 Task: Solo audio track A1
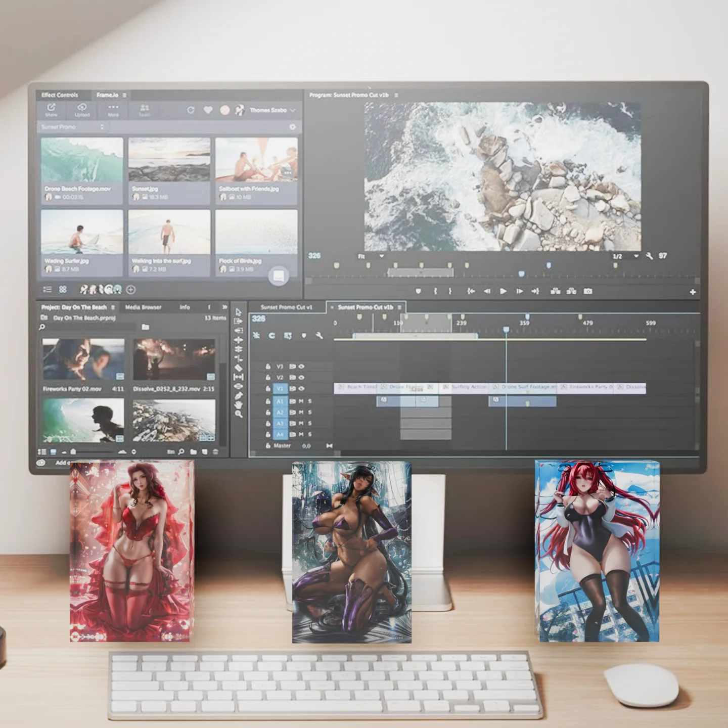[x=310, y=401]
